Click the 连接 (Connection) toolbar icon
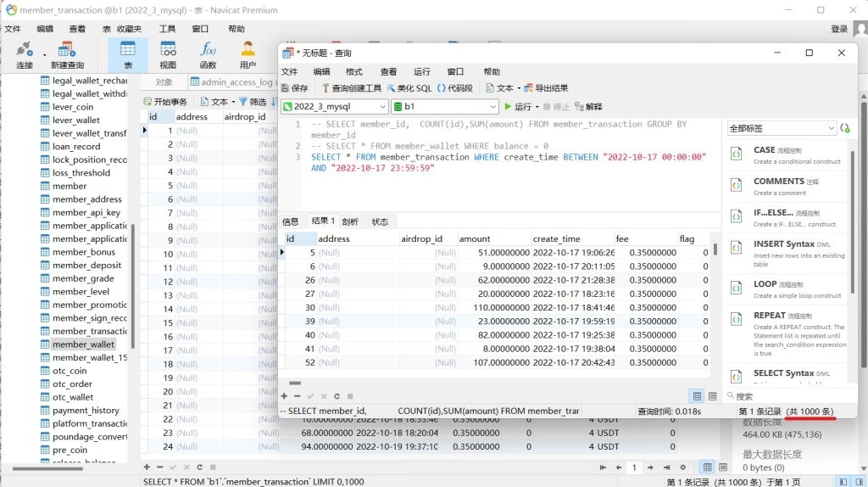This screenshot has width=868, height=487. click(x=25, y=54)
